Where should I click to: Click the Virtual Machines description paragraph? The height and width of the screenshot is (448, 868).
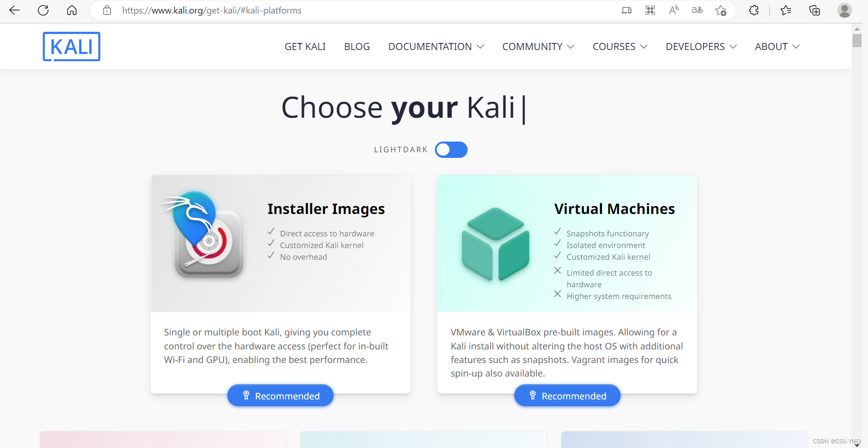coord(567,353)
